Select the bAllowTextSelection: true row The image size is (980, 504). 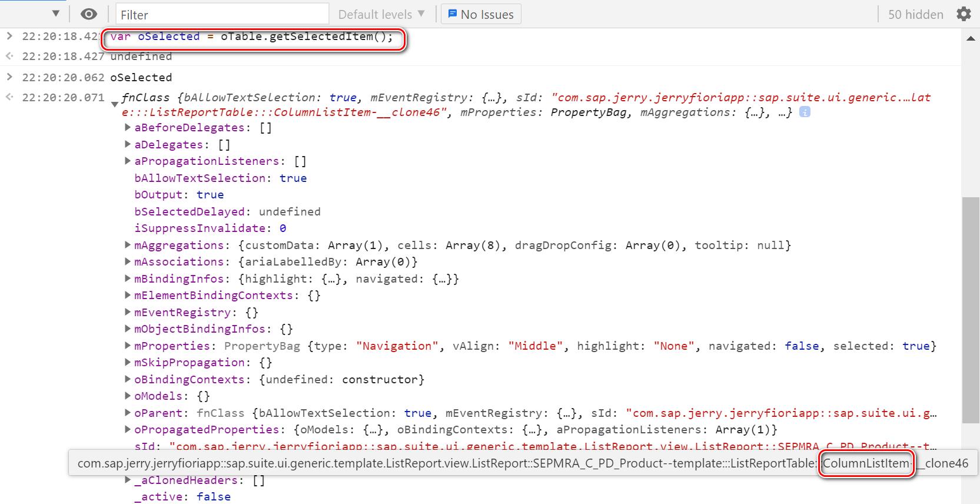pos(221,178)
